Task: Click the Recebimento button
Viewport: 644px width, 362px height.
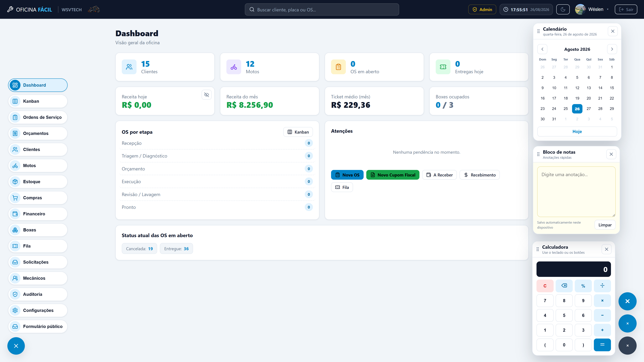Action: coord(479,175)
